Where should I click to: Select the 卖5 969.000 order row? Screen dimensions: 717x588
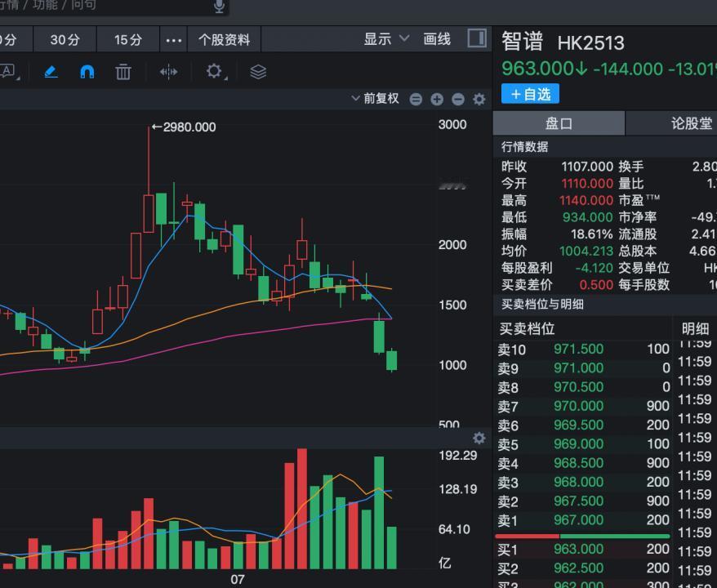coord(583,444)
